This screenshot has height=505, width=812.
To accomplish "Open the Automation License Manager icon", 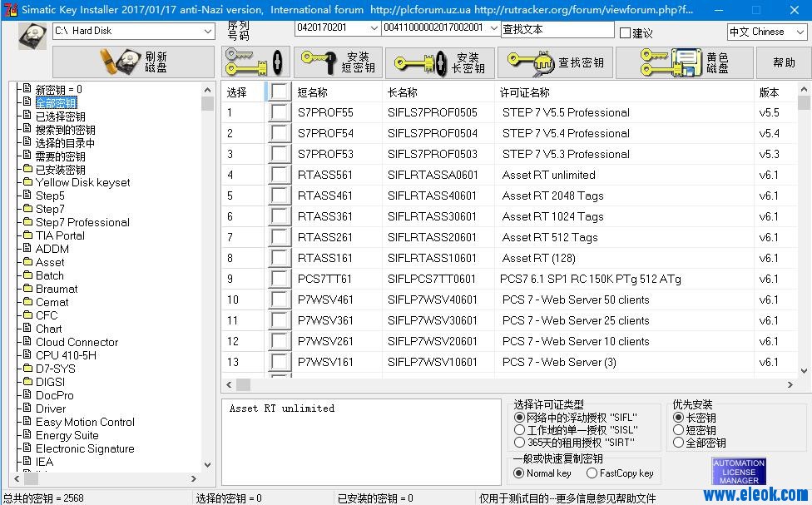I will (x=739, y=471).
